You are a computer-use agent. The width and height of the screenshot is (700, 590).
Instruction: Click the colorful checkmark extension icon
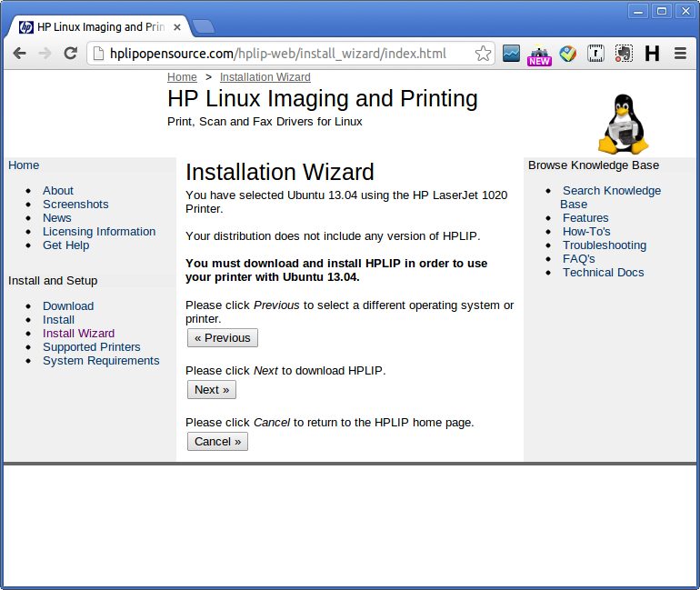(568, 54)
